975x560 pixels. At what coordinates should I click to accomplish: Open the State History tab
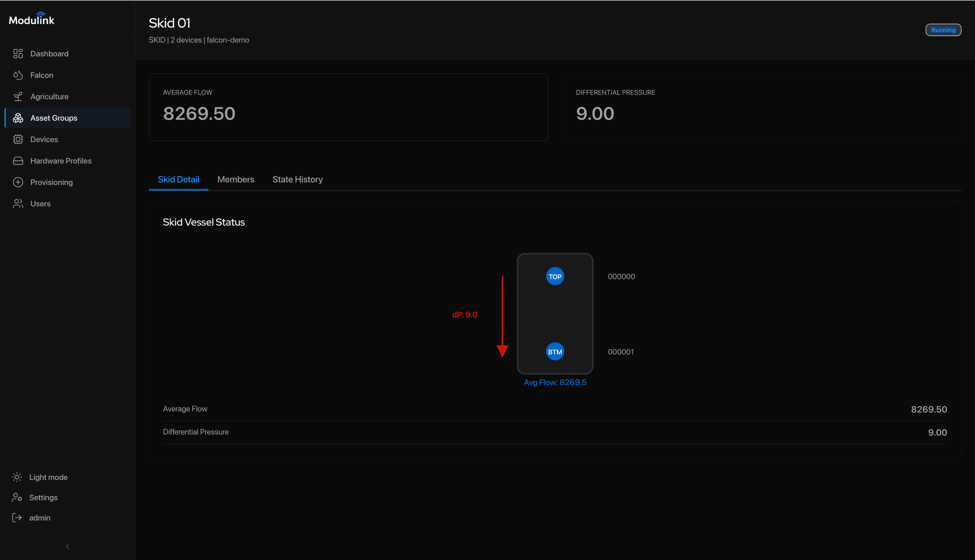[297, 179]
